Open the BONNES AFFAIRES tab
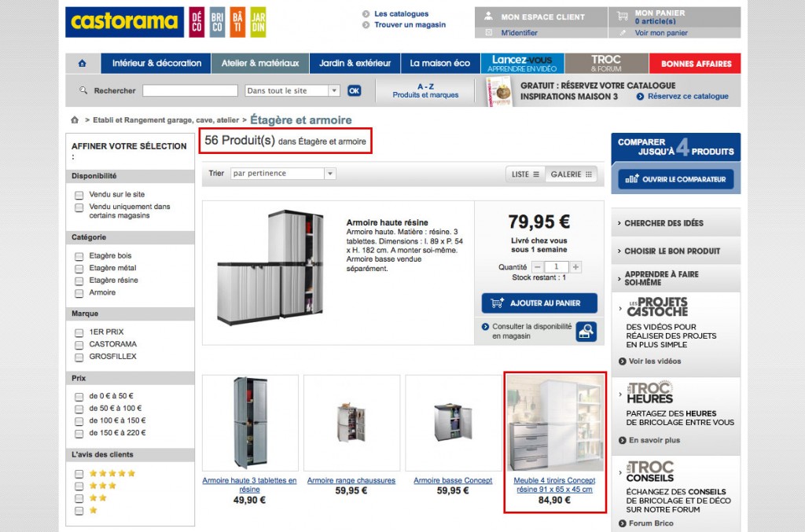 (695, 64)
